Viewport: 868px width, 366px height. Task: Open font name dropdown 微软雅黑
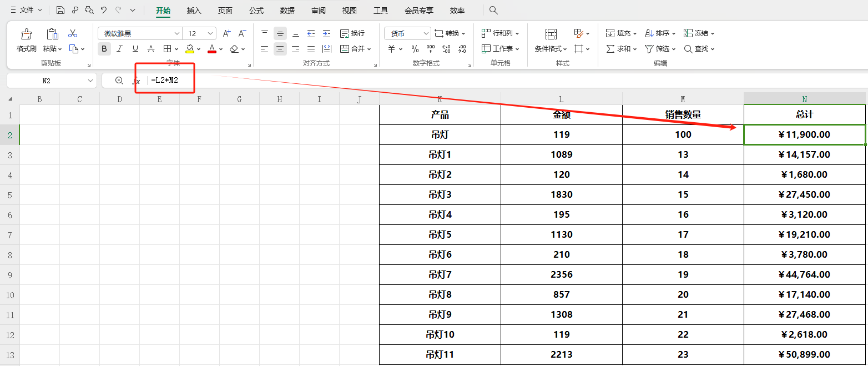pos(176,34)
